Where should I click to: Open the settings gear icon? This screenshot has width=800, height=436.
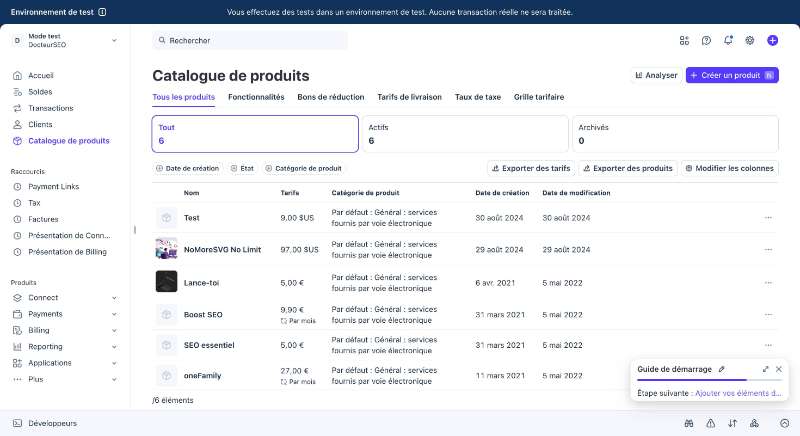click(x=749, y=40)
